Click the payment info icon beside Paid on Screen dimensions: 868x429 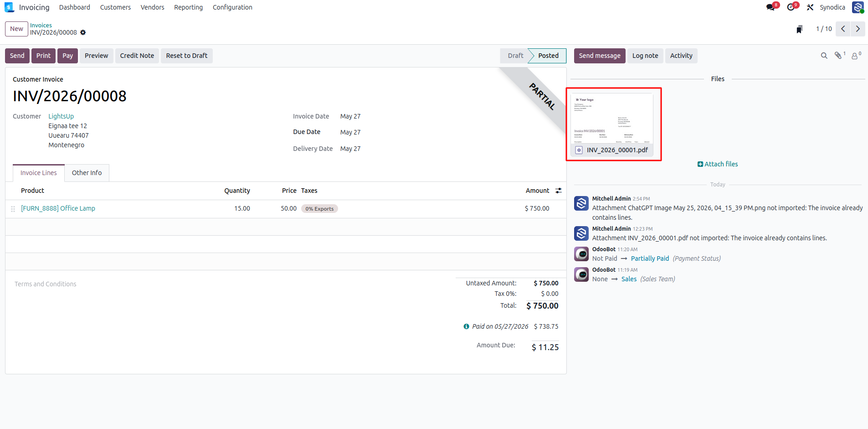[x=466, y=326]
